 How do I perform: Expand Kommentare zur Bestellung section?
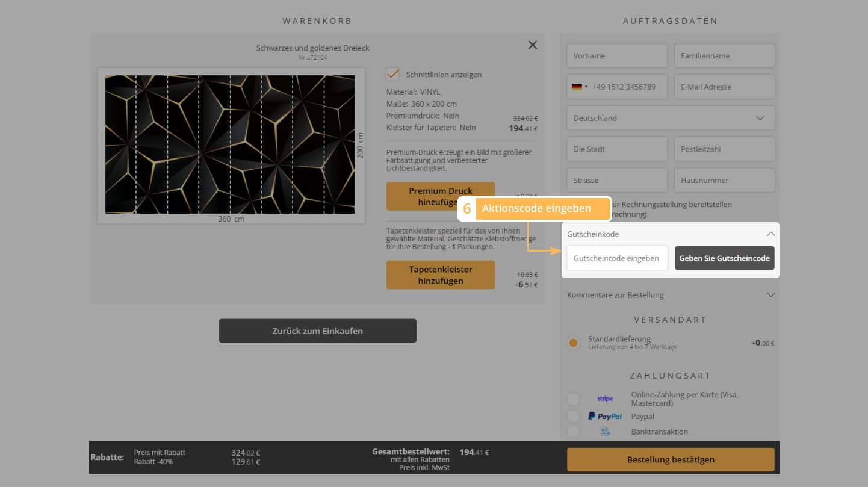pyautogui.click(x=670, y=295)
